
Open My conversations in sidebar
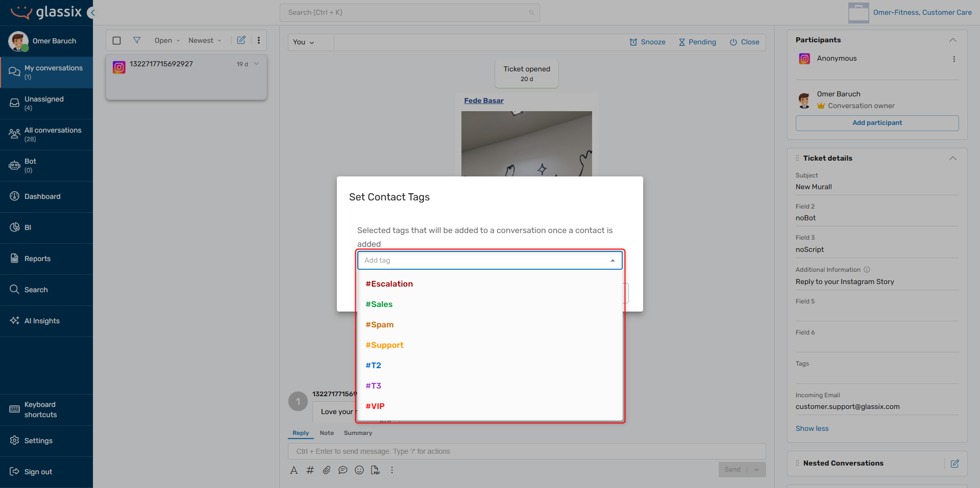coord(46,72)
